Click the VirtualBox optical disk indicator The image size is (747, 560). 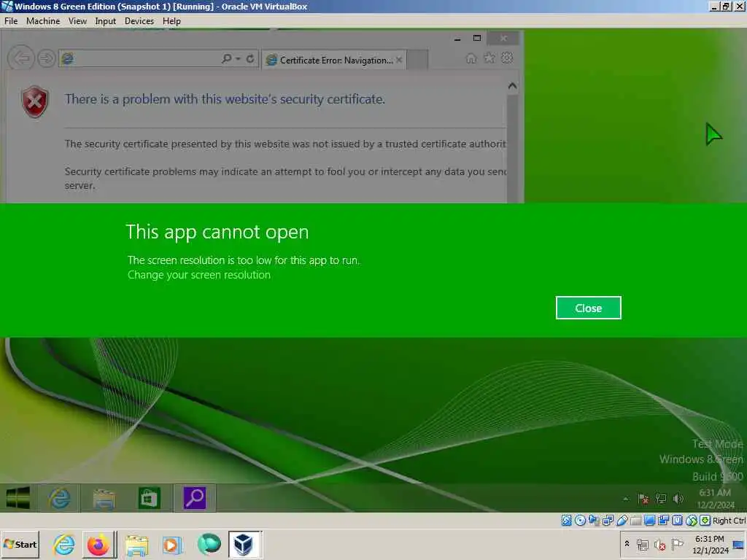pos(580,521)
